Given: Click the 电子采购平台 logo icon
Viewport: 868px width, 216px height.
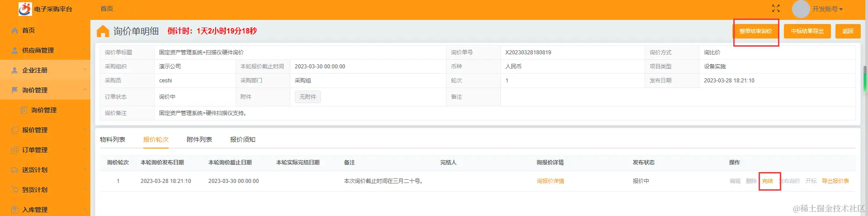Looking at the screenshot, I should click(25, 9).
